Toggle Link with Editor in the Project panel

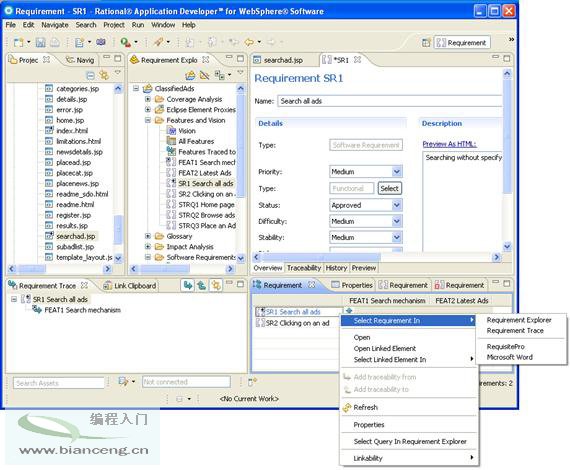coord(104,75)
